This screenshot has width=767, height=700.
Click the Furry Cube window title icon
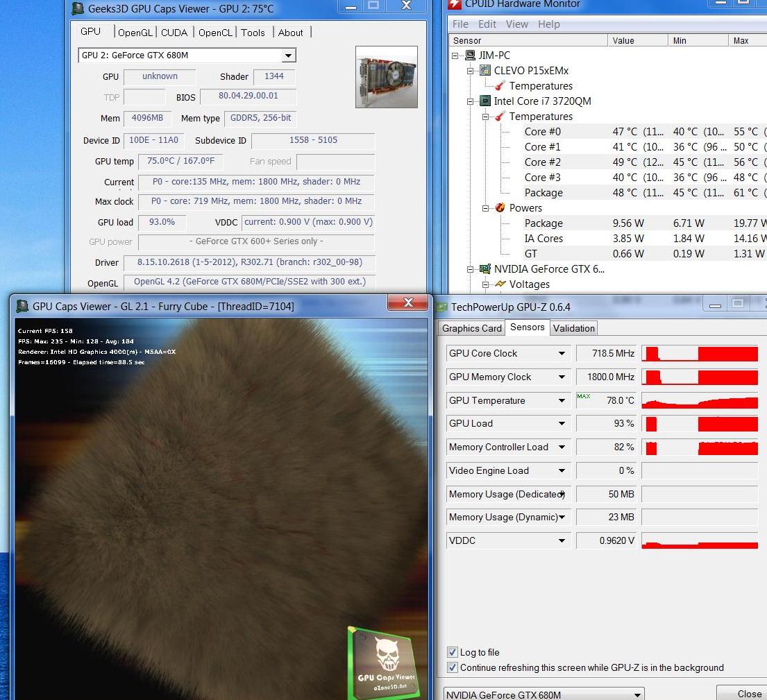(22, 307)
